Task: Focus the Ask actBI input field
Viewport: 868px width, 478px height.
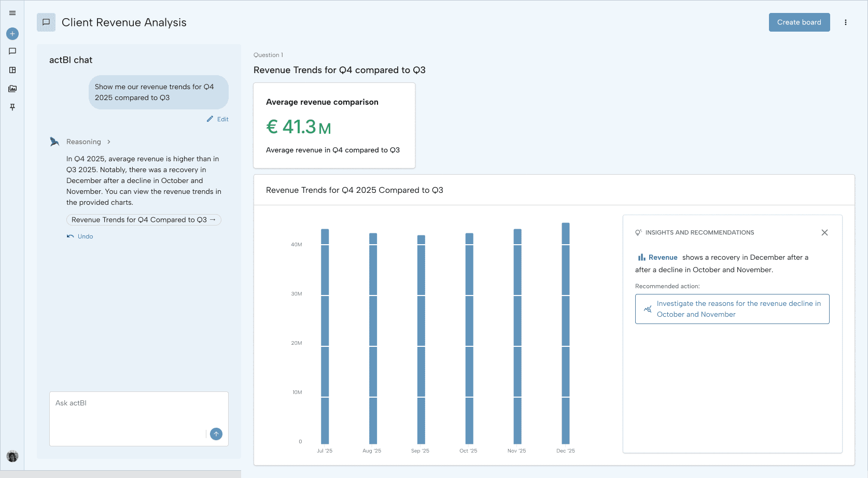Action: [139, 418]
